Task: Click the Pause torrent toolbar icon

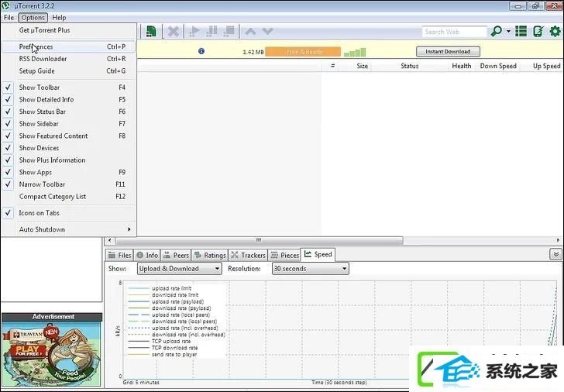Action: (x=211, y=32)
